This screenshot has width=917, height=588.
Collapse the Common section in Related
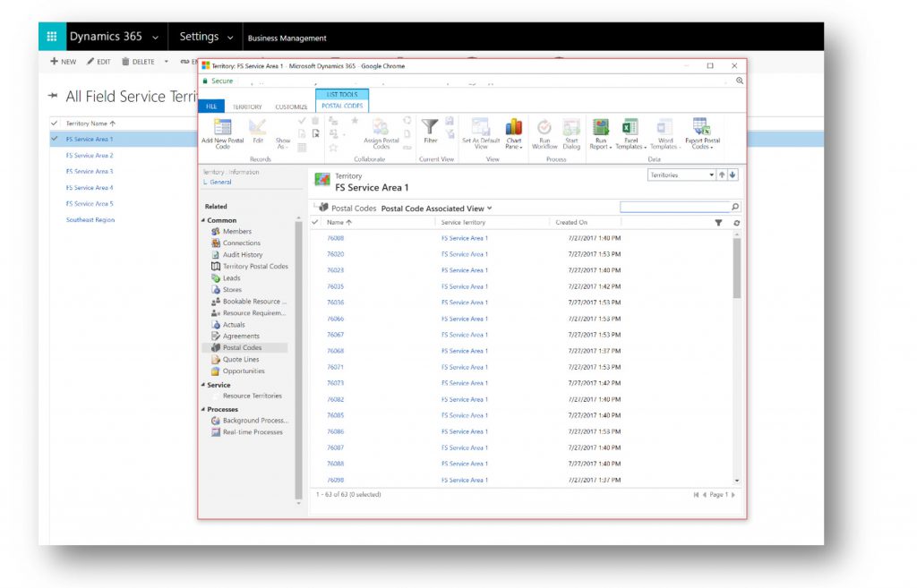pos(203,220)
